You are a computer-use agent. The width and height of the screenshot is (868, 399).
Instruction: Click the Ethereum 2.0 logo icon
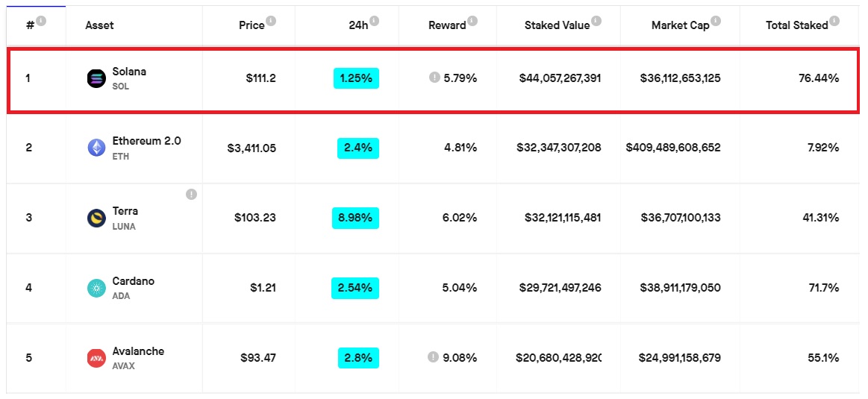pyautogui.click(x=96, y=148)
